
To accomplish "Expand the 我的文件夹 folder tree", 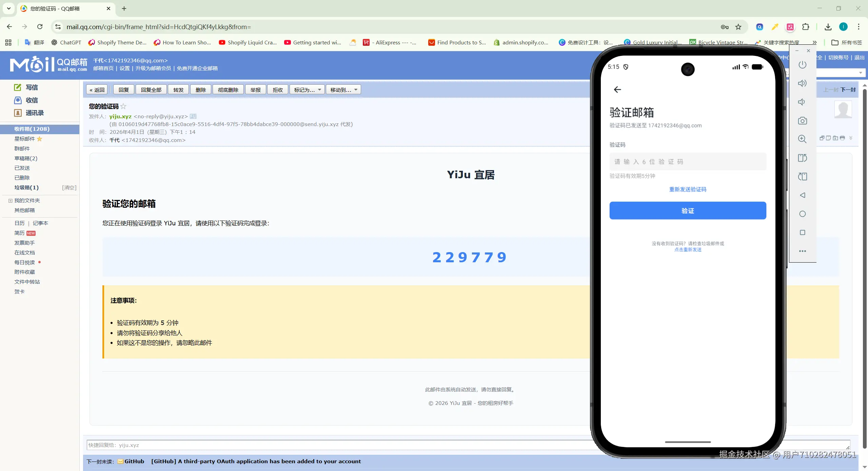I will tap(10, 200).
